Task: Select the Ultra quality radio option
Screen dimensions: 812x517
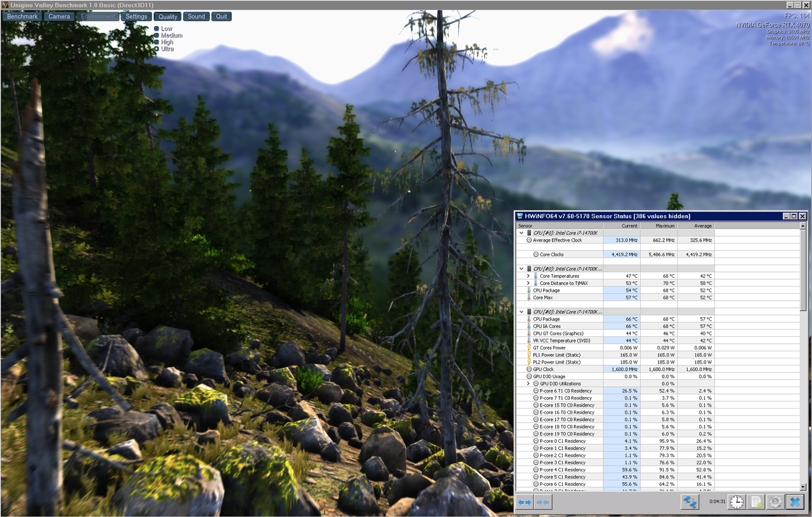Action: point(157,49)
